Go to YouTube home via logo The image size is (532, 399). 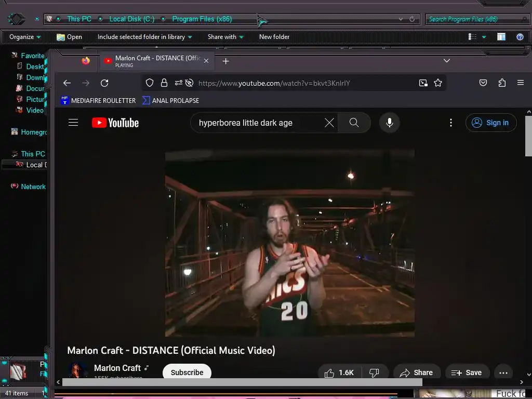(115, 123)
